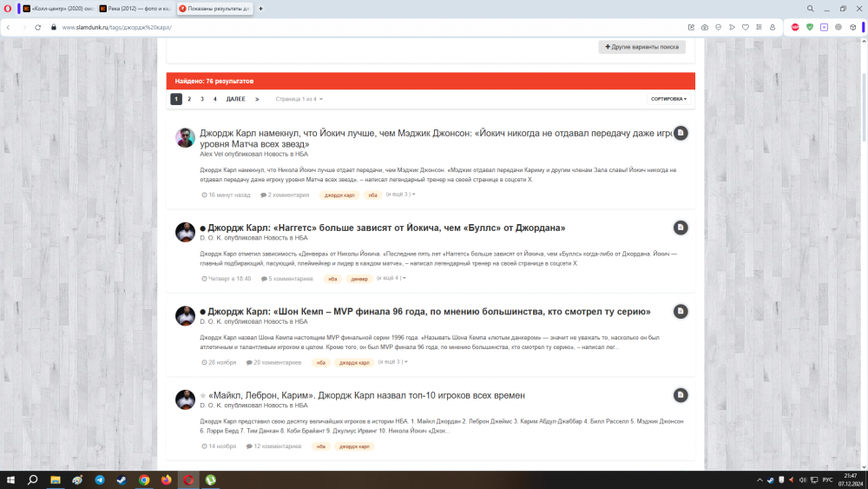Screen dimensions: 868x489
Task: Open Наггетс больше зависят от Йокича article
Action: click(386, 228)
